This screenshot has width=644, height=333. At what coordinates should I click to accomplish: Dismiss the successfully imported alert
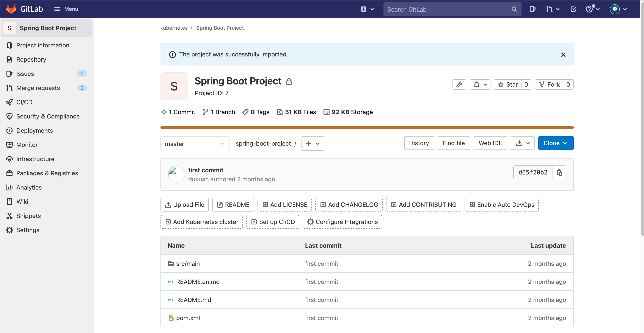(x=563, y=55)
